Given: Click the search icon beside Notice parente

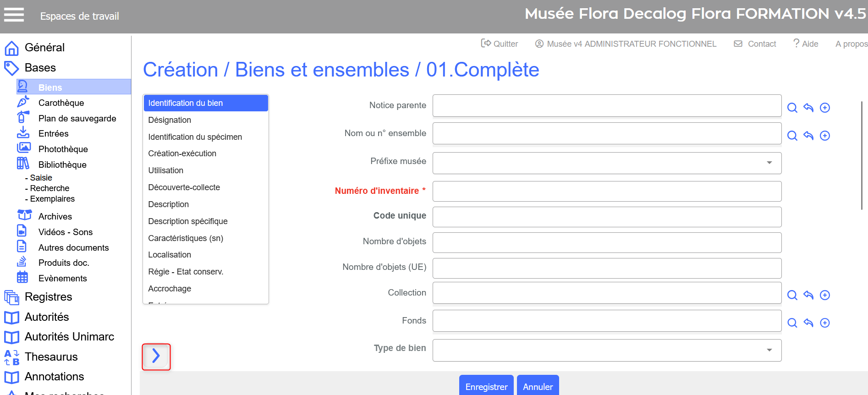Looking at the screenshot, I should [792, 108].
